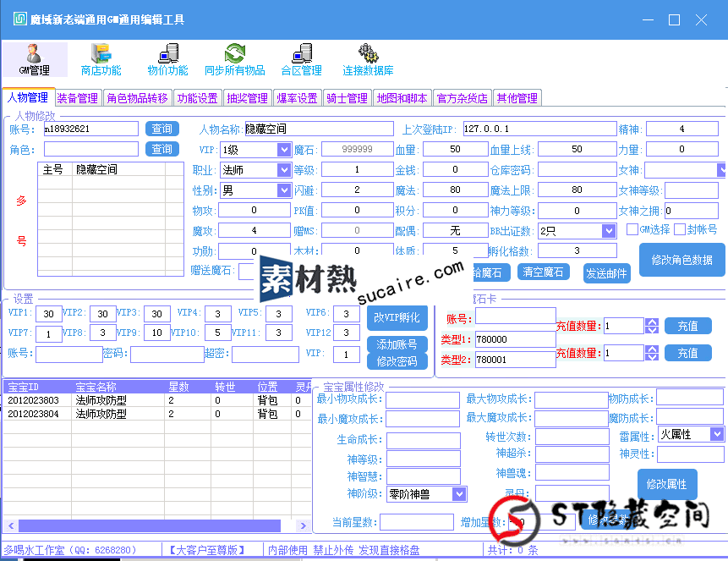Switch to the 角色物品转移 tab

[137, 98]
